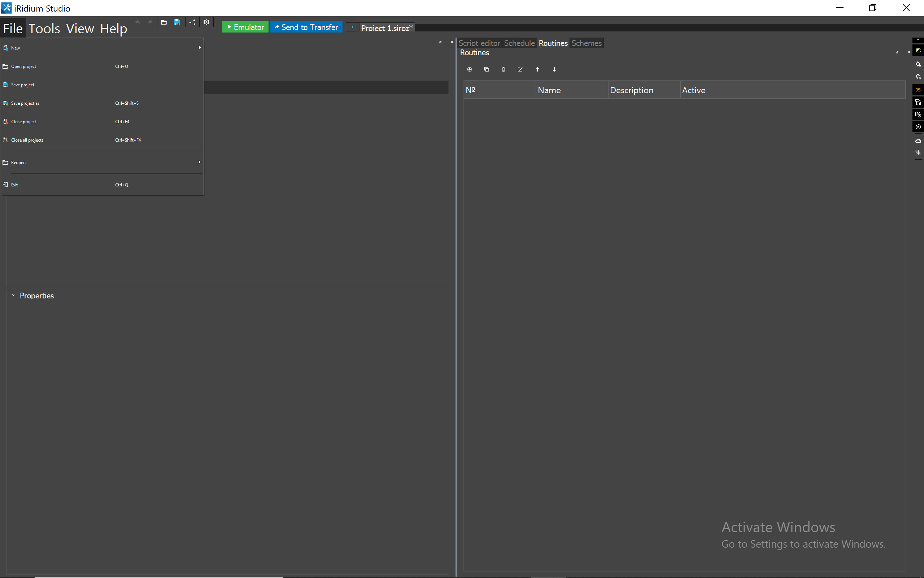Choose Close project menu entry
The height and width of the screenshot is (578, 924).
coord(102,122)
